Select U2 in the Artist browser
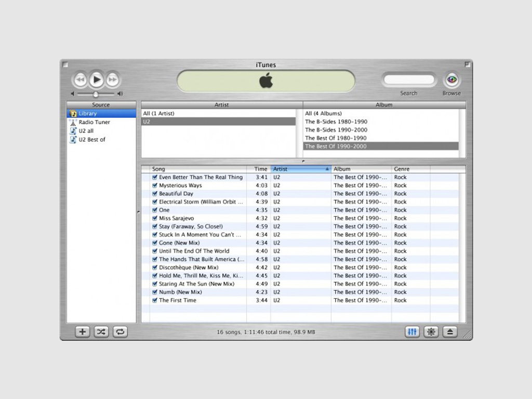Viewport: 532px width, 399px height. point(219,122)
